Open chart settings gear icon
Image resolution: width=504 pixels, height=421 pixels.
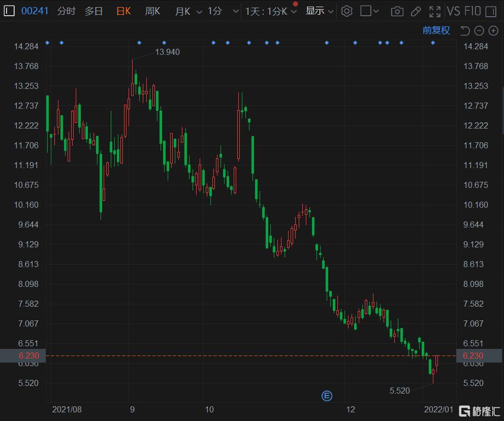tap(346, 11)
